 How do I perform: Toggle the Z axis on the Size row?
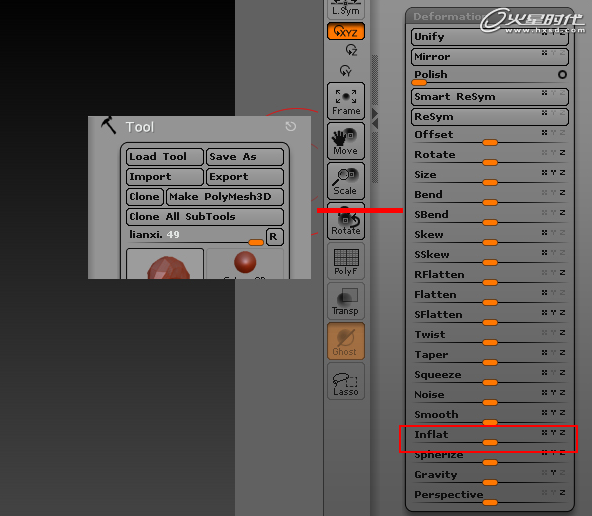563,173
